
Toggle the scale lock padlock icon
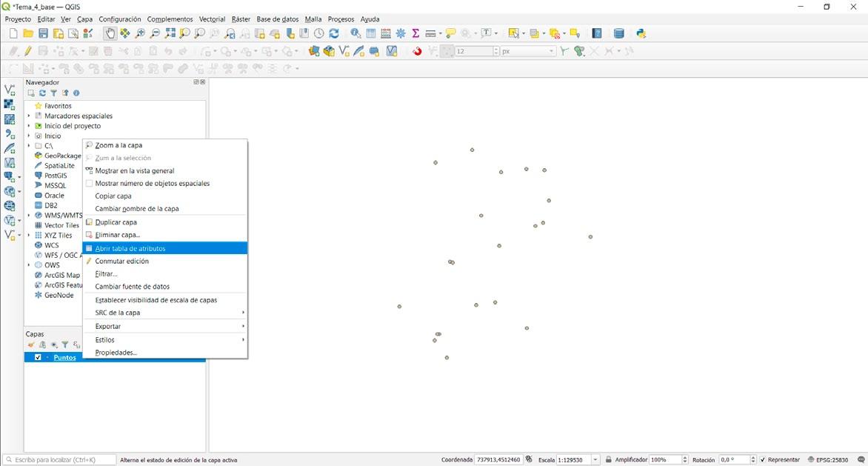pos(608,460)
